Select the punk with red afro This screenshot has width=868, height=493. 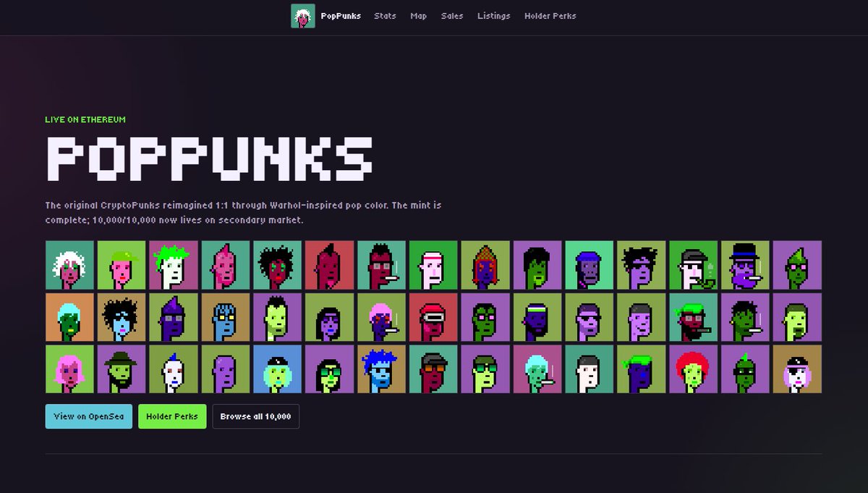pos(693,369)
